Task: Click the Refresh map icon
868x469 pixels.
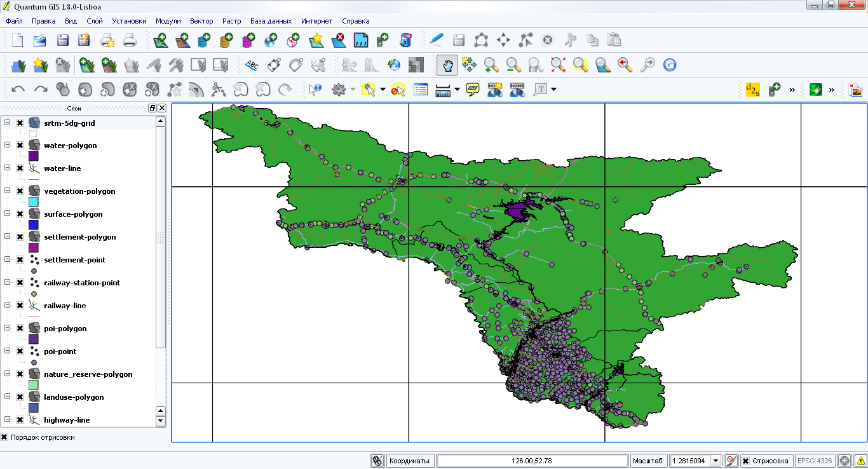Action: click(x=669, y=65)
